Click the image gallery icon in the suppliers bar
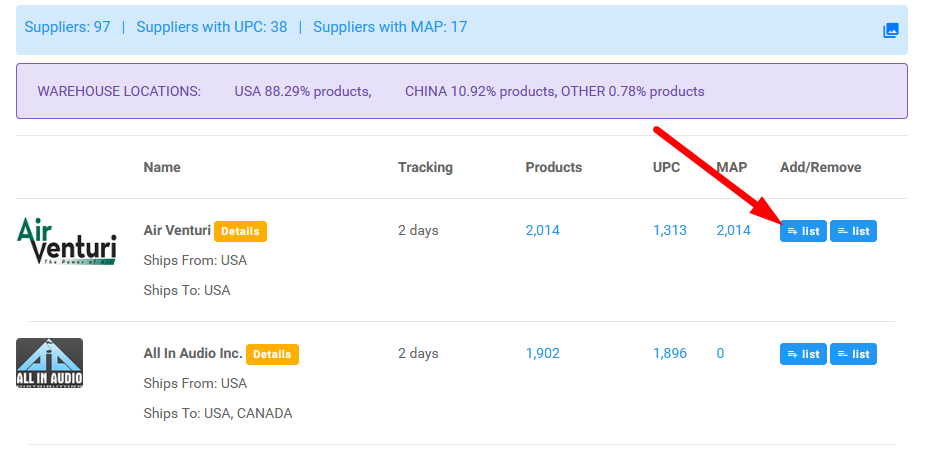927x450 pixels. [890, 31]
